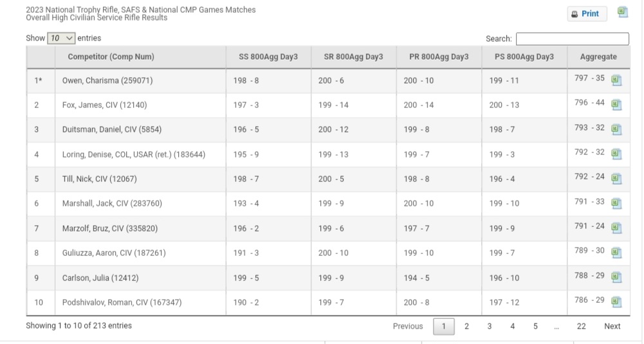Click the Print button

coord(587,14)
